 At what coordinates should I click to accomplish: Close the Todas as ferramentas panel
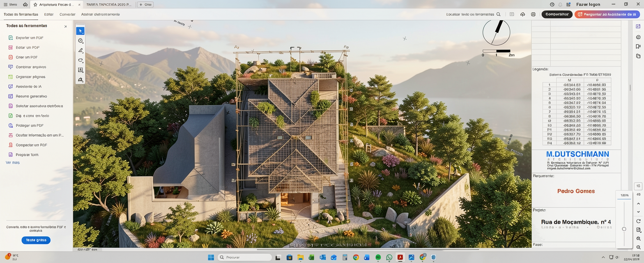tap(65, 26)
